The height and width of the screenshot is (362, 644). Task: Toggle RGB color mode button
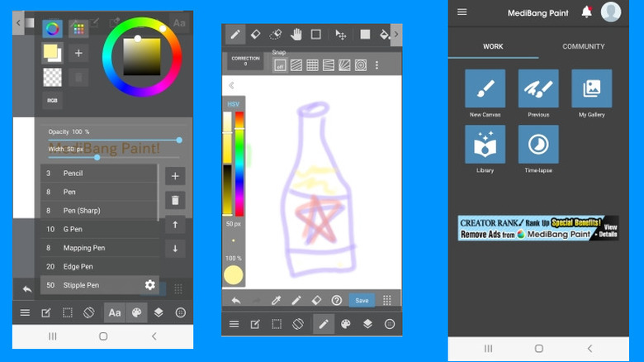52,100
